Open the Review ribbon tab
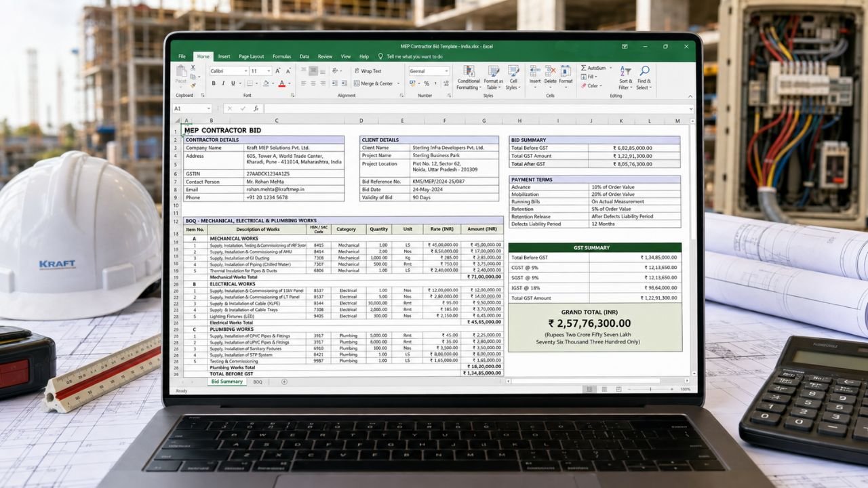 325,56
